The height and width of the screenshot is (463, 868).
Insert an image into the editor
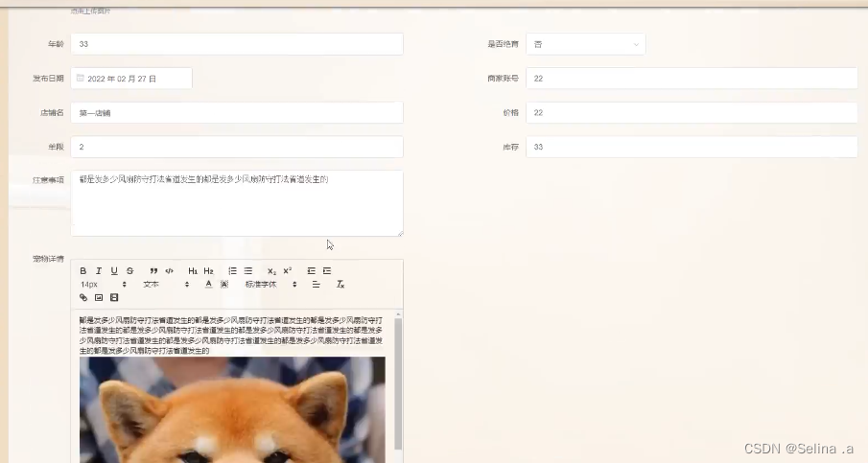click(x=99, y=297)
